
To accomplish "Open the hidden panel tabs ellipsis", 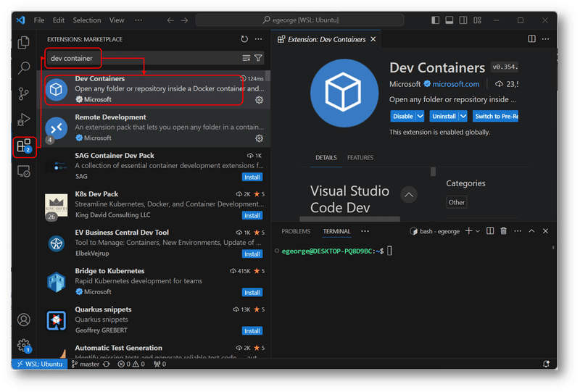I will [365, 231].
